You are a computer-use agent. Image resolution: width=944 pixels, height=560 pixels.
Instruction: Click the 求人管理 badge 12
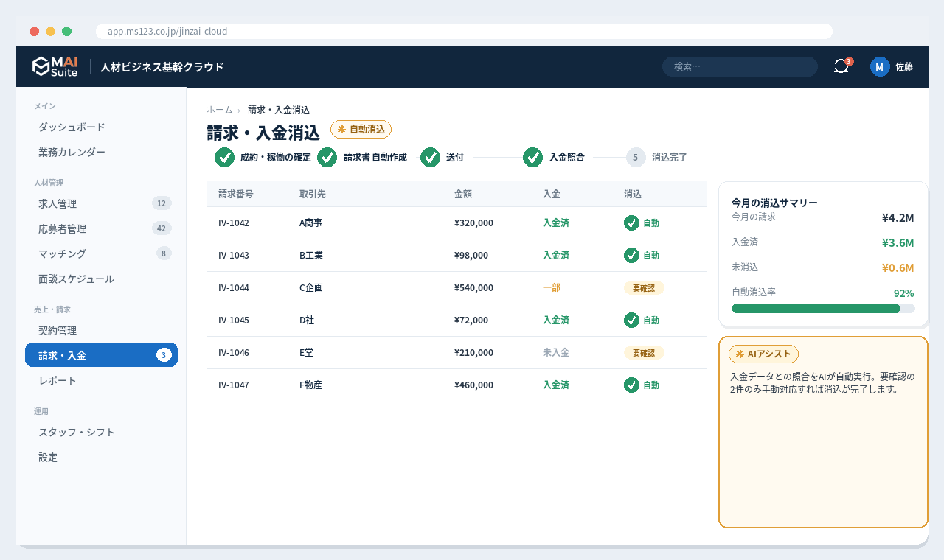coord(162,203)
